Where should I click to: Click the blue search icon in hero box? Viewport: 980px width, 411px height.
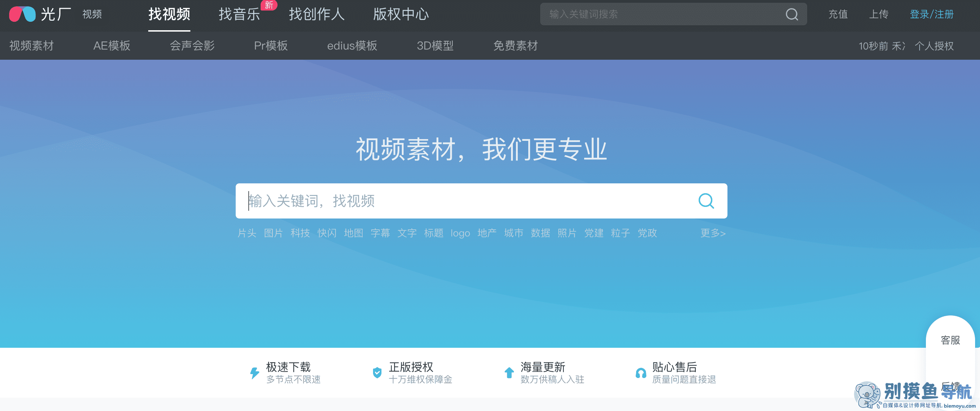point(706,201)
